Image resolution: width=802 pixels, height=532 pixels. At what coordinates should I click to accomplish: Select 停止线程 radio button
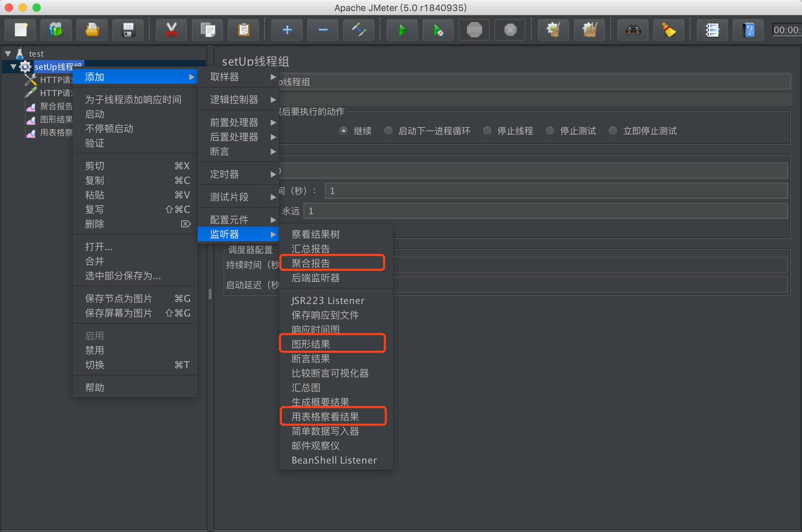click(487, 131)
